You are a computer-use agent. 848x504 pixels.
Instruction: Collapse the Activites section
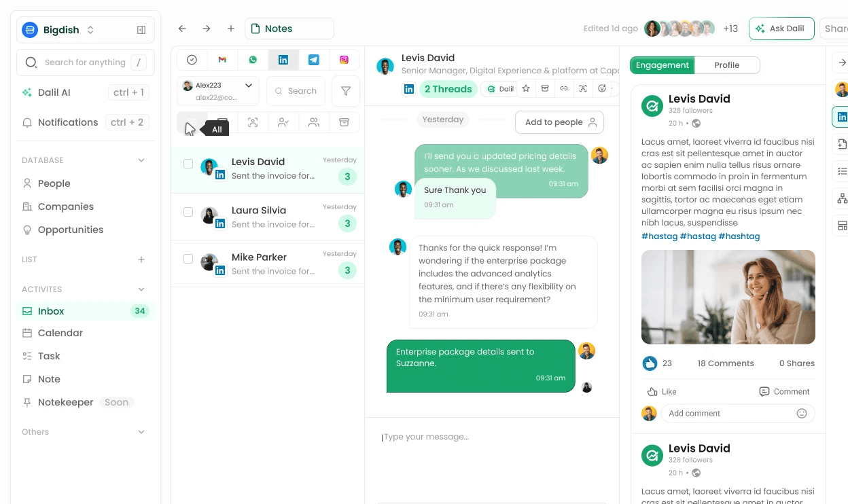click(141, 289)
